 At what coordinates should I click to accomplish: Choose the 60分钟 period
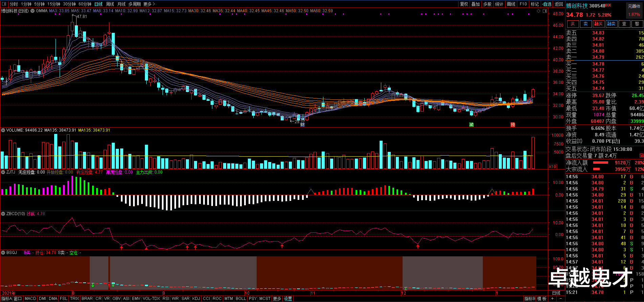click(x=85, y=4)
